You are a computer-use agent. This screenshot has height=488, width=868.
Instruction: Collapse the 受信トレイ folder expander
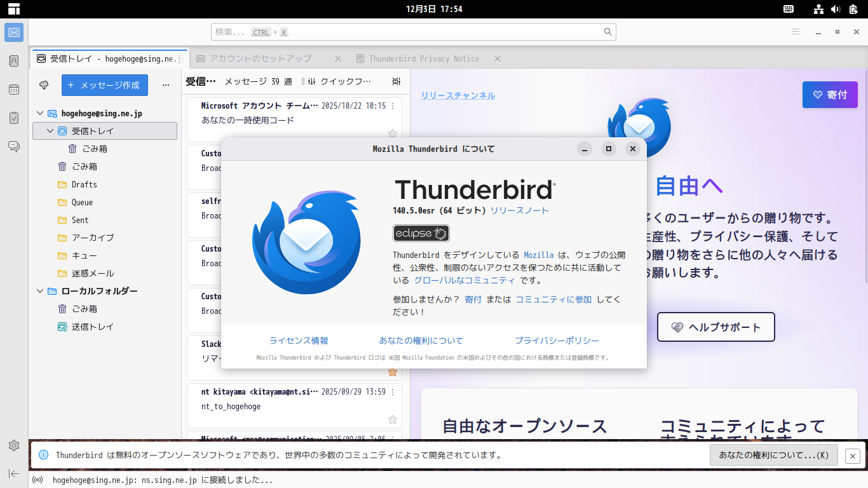pyautogui.click(x=50, y=131)
